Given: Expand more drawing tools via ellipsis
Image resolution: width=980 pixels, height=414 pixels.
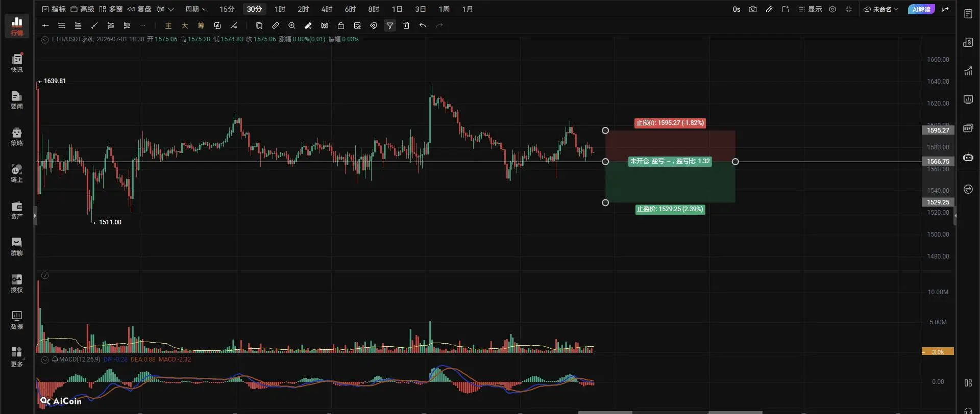Looking at the screenshot, I should tap(143, 25).
